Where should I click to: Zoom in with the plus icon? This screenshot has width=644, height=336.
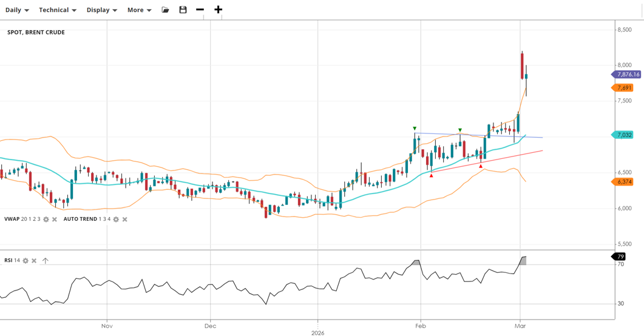tap(219, 10)
